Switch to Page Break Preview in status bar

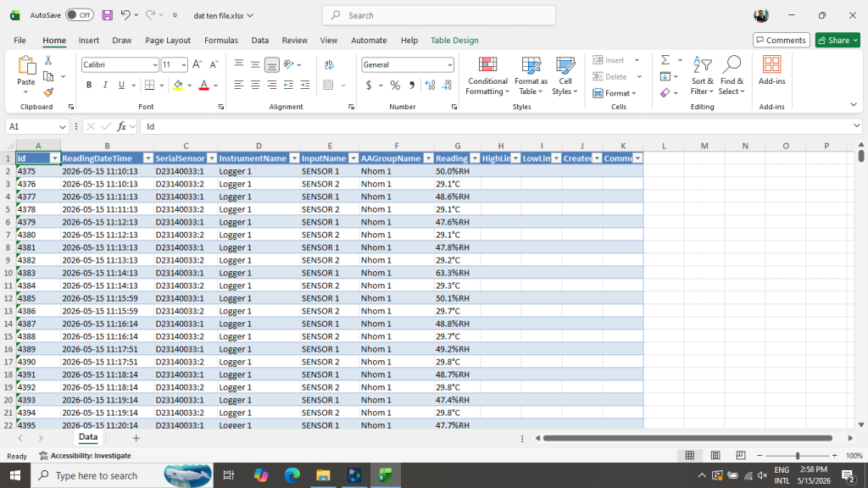click(741, 455)
